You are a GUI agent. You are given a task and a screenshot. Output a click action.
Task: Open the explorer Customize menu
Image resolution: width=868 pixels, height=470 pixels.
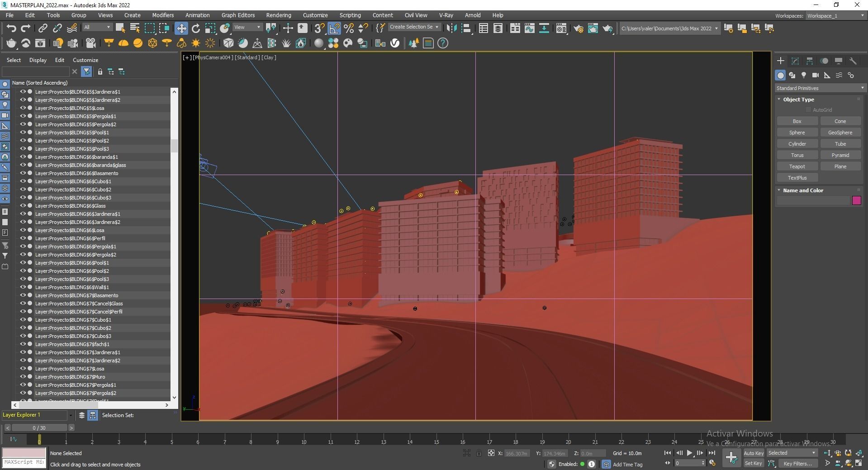point(85,60)
